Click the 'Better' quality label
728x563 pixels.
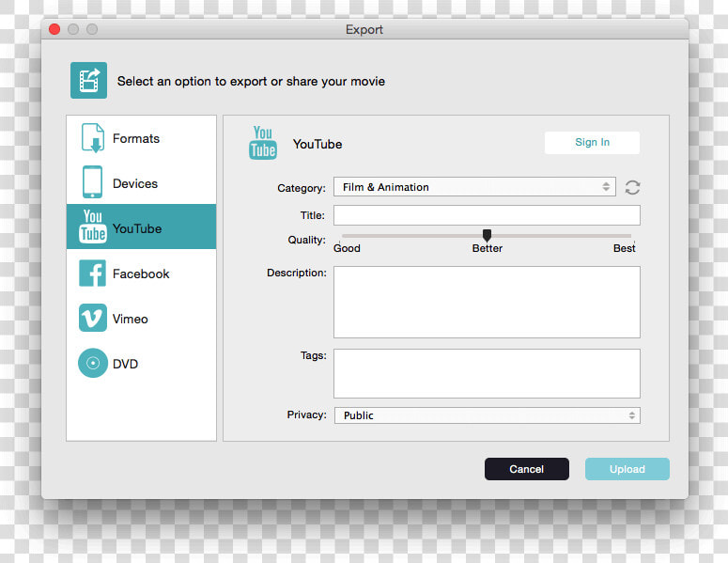(x=487, y=248)
